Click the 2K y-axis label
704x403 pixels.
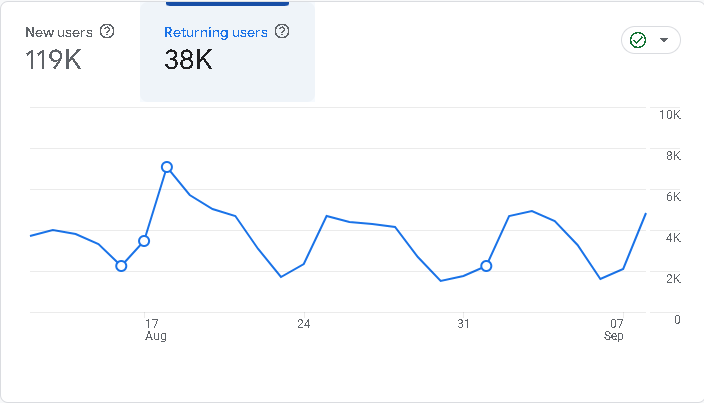[x=673, y=279]
